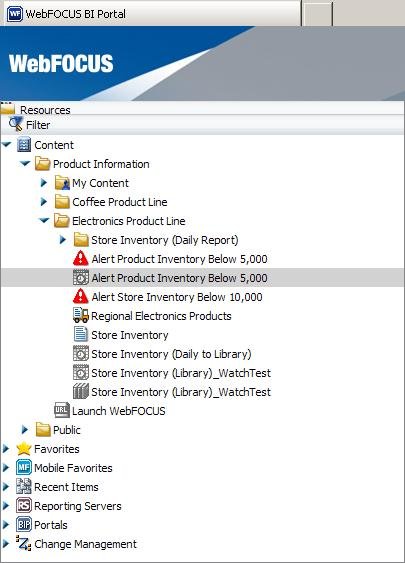Viewport: 405px width, 563px height.
Task: Open the Store Inventory report
Action: coord(130,335)
